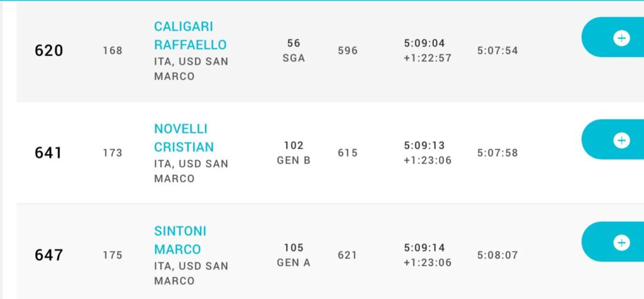The height and width of the screenshot is (299, 644).
Task: Click plus icon in Novelli Cristian row
Action: point(621,140)
